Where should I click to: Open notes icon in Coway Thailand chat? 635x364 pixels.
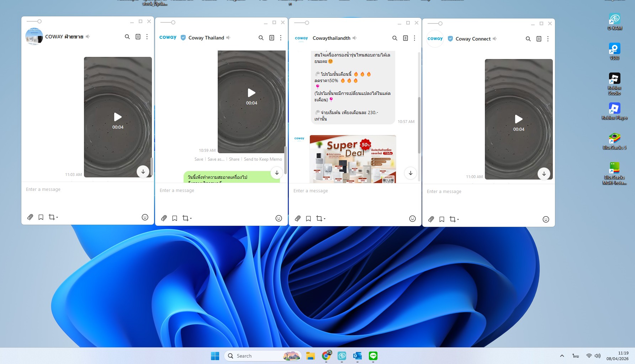click(271, 38)
